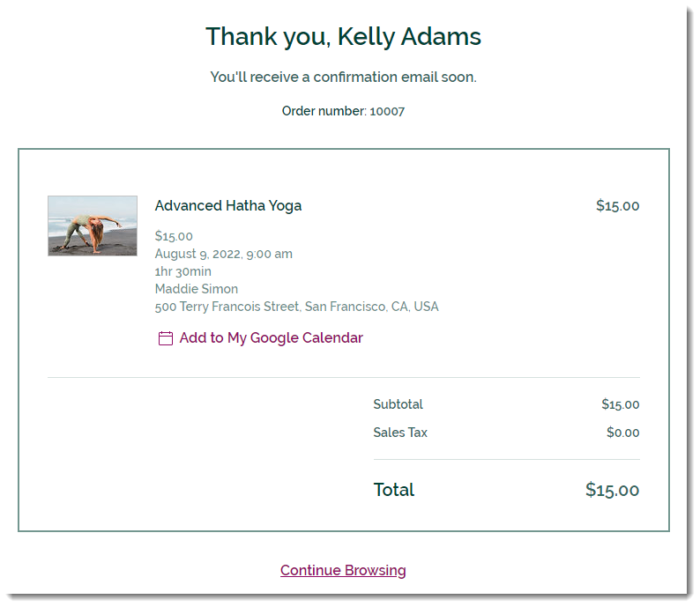Click the instructor name Maddie Simon
700x607 pixels.
pyautogui.click(x=197, y=289)
